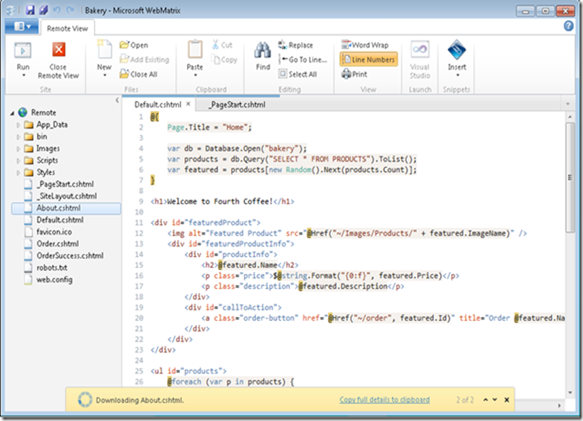Select Default.cshtml in file tree

[x=60, y=220]
